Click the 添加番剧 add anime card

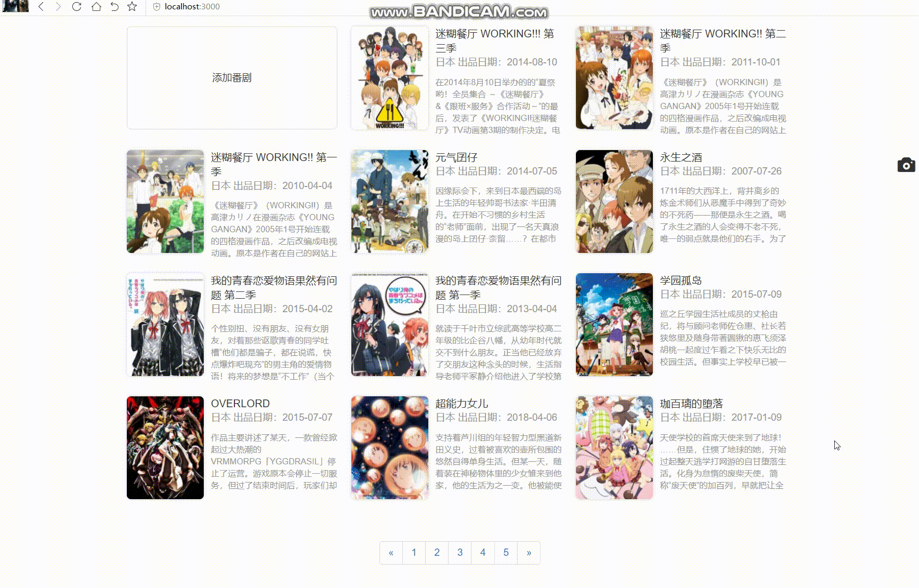pyautogui.click(x=232, y=78)
